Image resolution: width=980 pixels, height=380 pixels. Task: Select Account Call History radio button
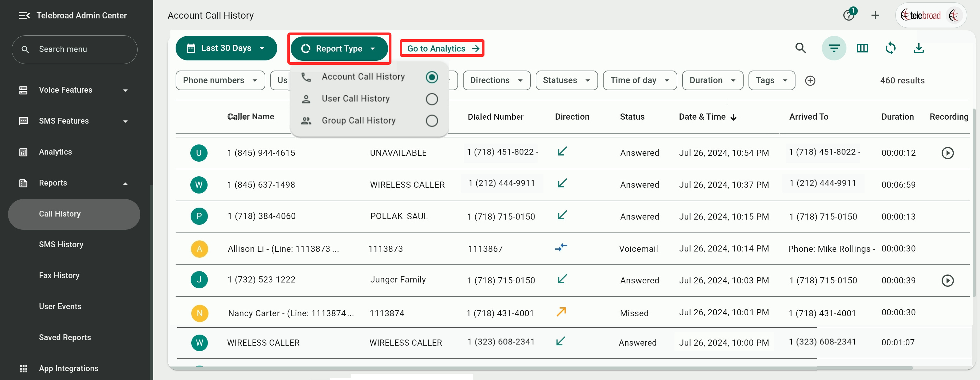tap(431, 77)
